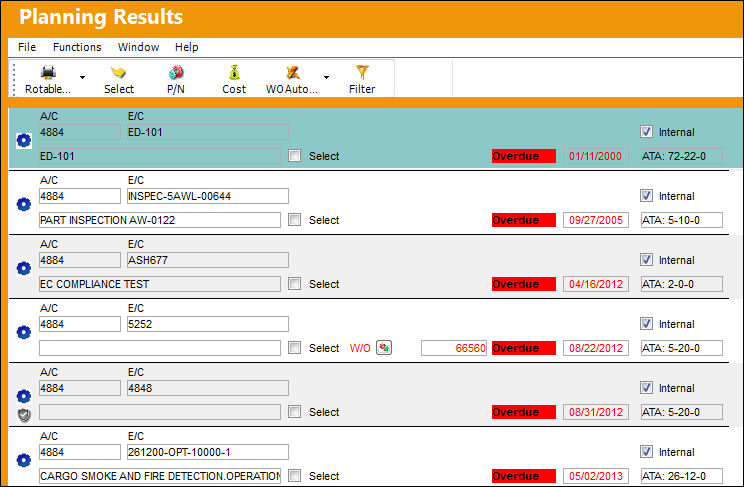
Task: Expand the Rotable button dropdown arrow
Action: (83, 77)
